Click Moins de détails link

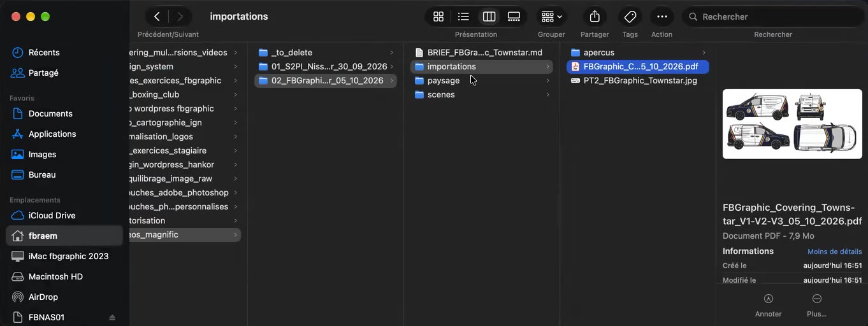click(834, 252)
